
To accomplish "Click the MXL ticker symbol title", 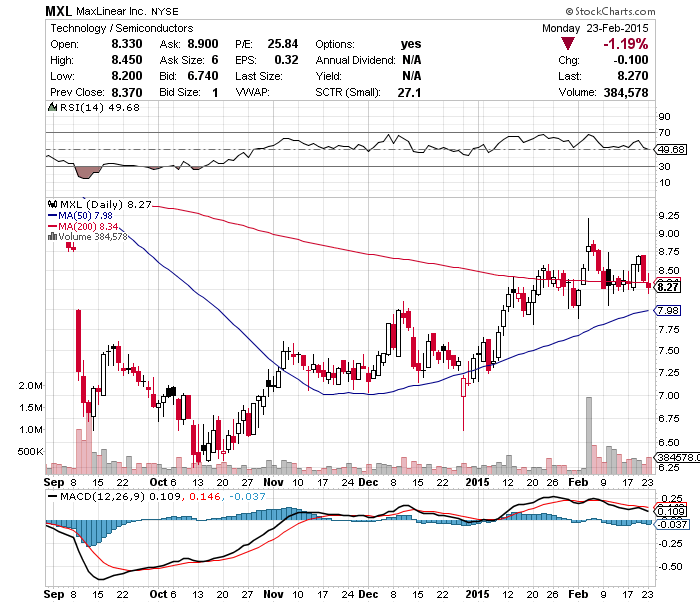I will (58, 11).
